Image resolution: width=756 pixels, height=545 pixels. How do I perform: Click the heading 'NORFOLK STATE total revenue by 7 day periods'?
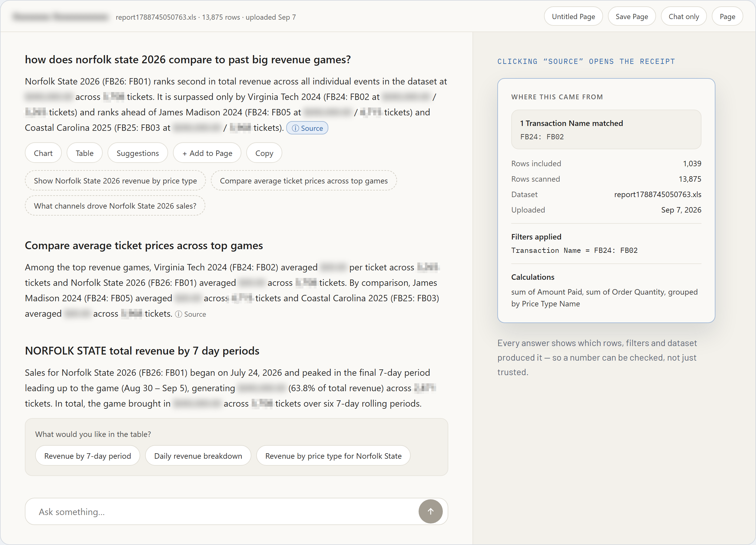point(142,350)
